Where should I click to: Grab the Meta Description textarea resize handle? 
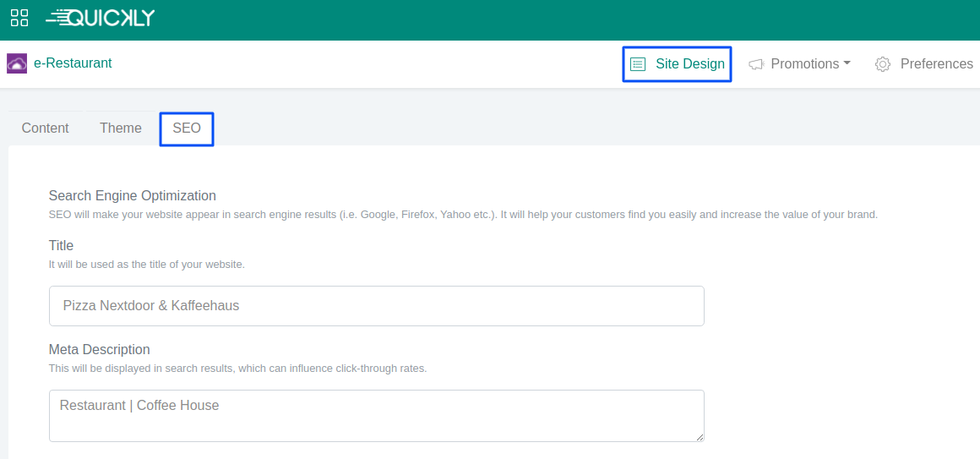[699, 436]
